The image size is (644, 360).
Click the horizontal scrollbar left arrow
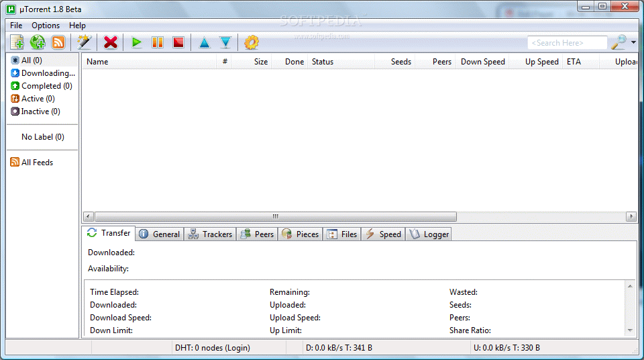[89, 216]
